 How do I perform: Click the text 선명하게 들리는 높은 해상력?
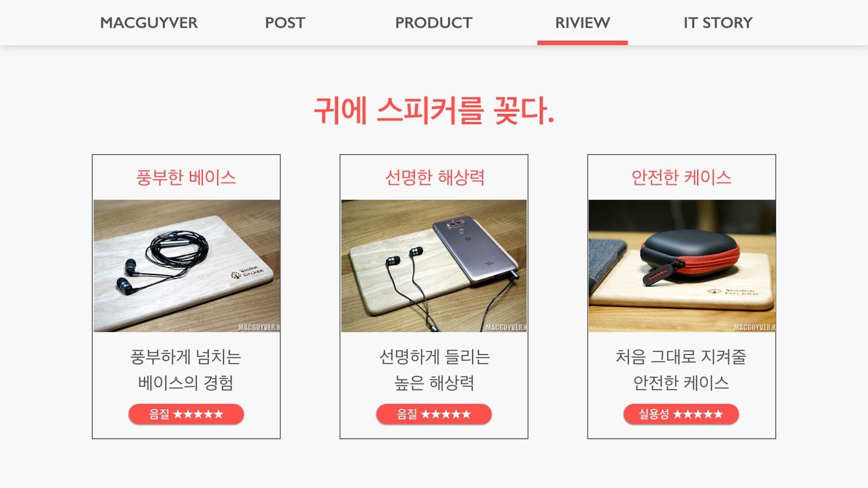coord(435,370)
